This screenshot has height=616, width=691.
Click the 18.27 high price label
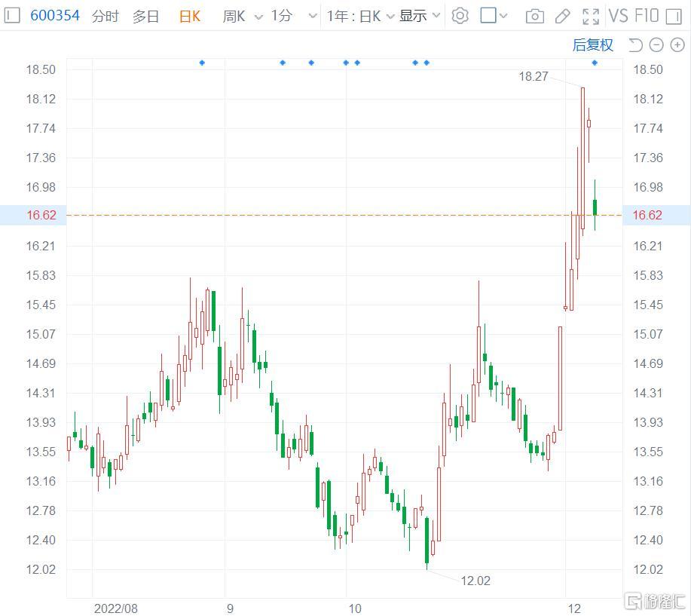pos(534,76)
